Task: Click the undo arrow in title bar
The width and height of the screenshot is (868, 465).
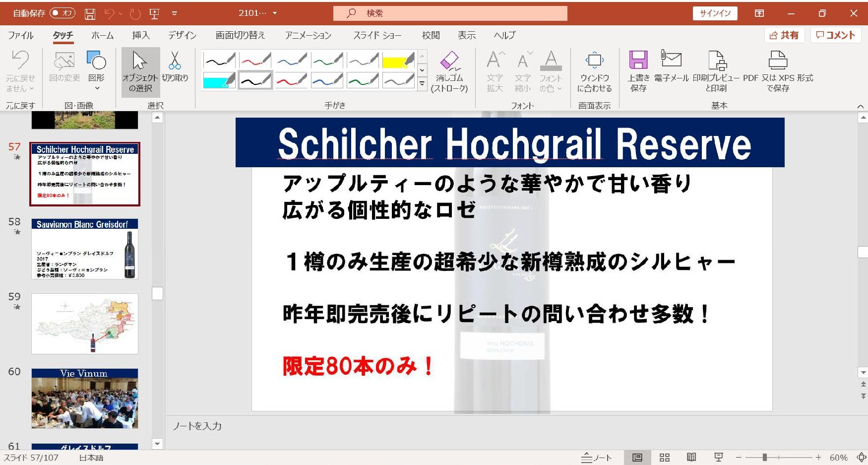Action: [110, 14]
